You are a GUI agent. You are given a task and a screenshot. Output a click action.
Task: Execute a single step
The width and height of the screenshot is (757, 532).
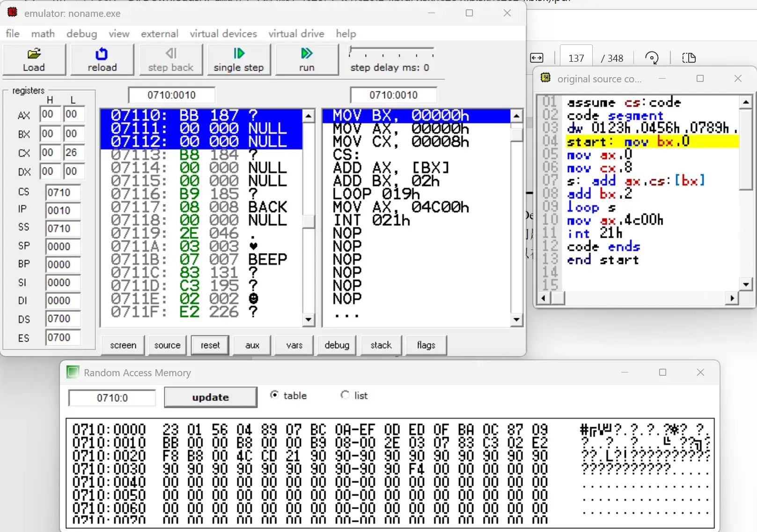pos(239,59)
